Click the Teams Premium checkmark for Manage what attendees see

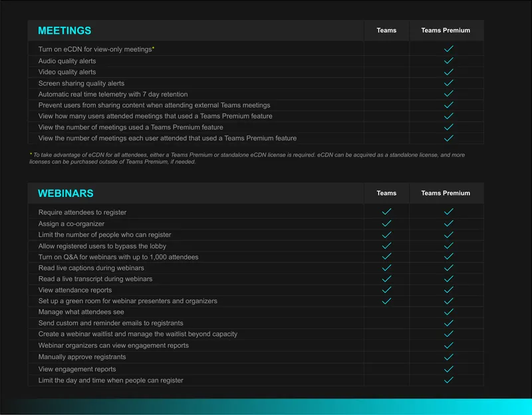click(448, 312)
